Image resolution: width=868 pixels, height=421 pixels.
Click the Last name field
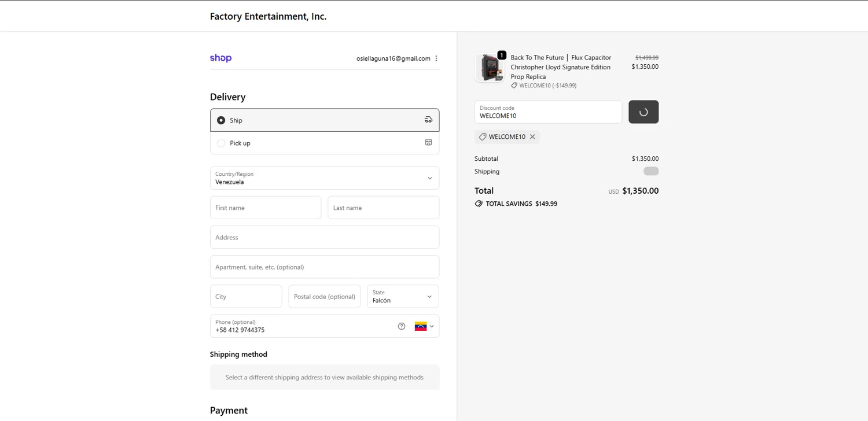384,208
